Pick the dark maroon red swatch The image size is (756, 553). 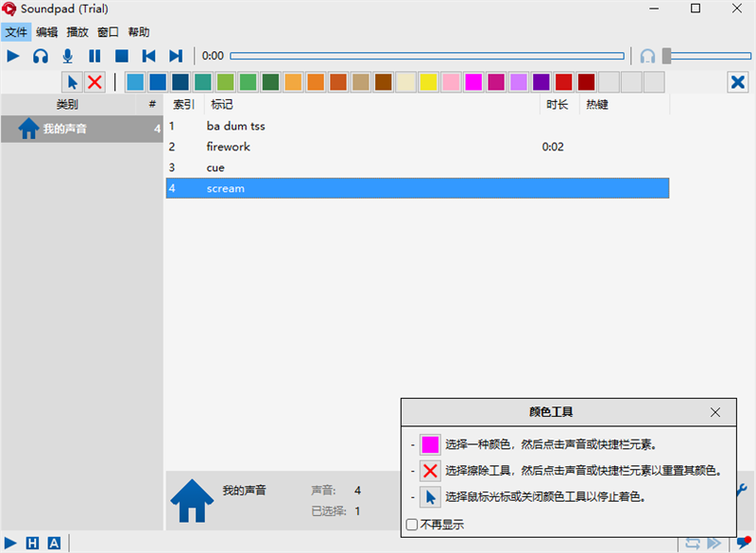(x=586, y=82)
